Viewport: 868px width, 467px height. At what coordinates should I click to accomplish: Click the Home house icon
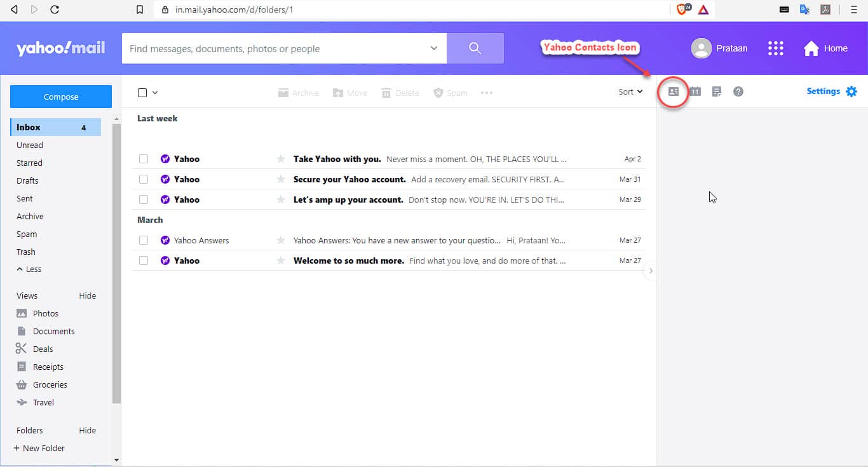[x=811, y=48]
